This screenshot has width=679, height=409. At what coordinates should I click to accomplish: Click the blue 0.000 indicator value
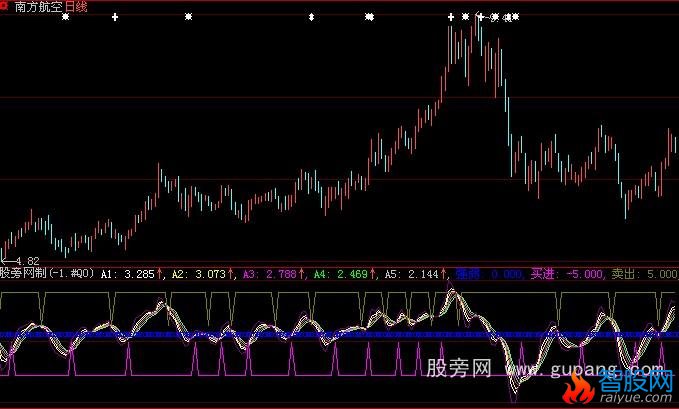507,274
